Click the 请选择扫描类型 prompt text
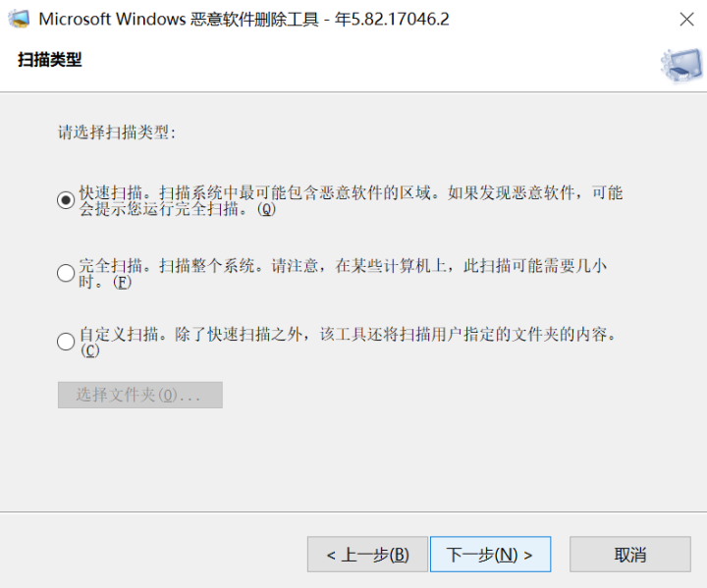This screenshot has height=588, width=707. coord(117,133)
